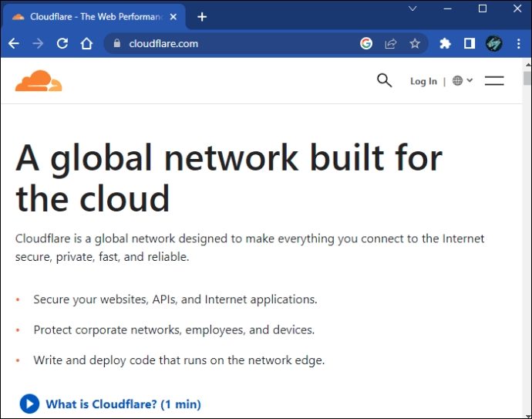Viewport: 532px width, 419px height.
Task: Reload the Cloudflare page
Action: click(x=62, y=43)
